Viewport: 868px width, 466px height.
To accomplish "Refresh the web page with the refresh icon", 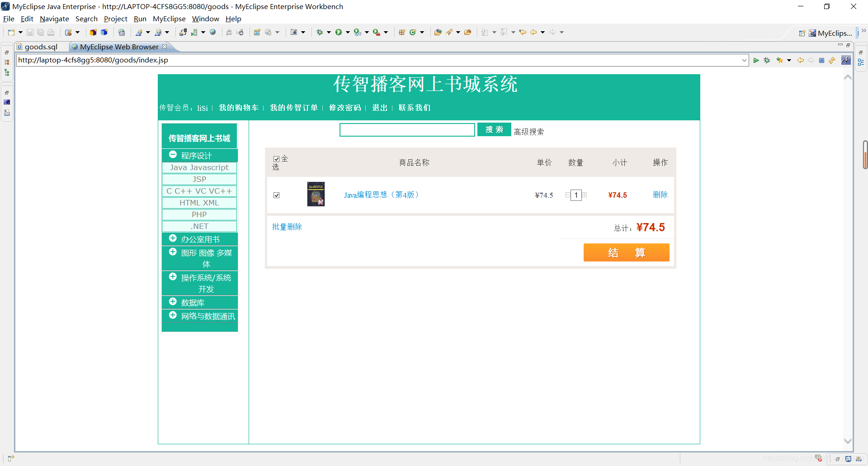I will pos(832,60).
